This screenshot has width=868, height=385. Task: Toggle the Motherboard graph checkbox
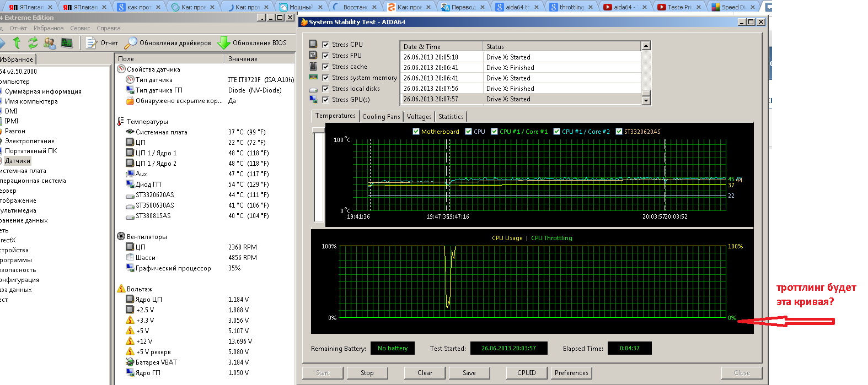click(416, 132)
